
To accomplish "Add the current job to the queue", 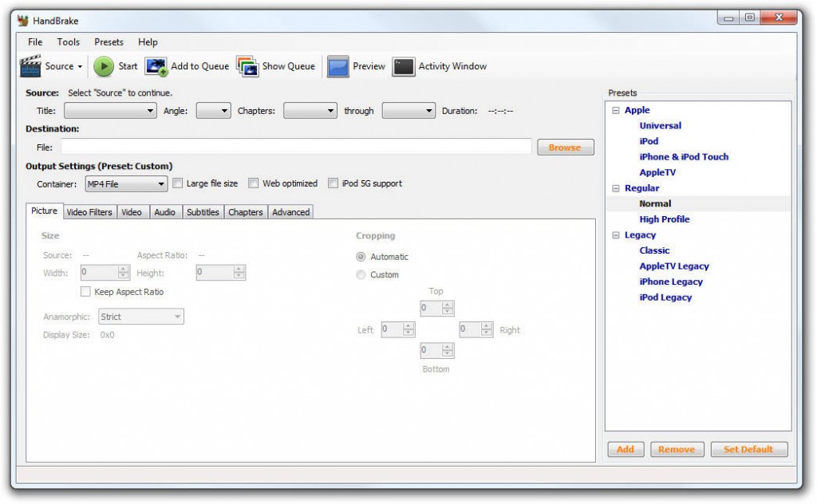I will pos(191,66).
